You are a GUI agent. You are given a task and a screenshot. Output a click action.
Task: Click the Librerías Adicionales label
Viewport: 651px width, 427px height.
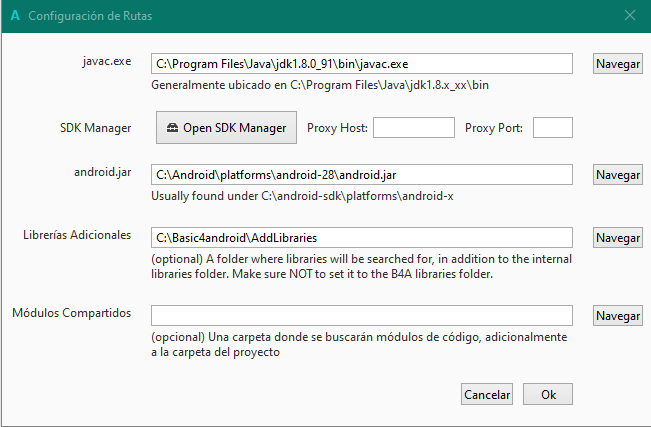(77, 236)
